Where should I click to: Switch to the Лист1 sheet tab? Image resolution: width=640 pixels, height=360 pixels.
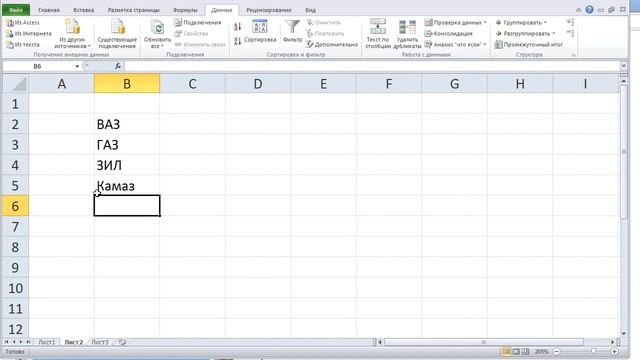(47, 342)
